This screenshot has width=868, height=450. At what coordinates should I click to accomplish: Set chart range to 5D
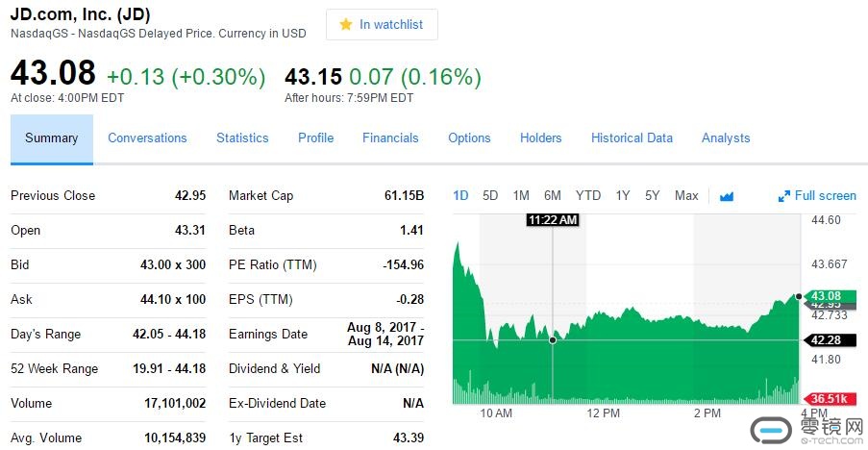pos(490,196)
